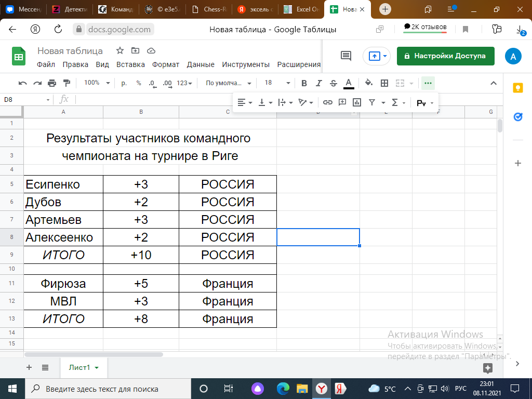Open the 123 number formats dropdown
This screenshot has width=532, height=399.
tap(184, 83)
